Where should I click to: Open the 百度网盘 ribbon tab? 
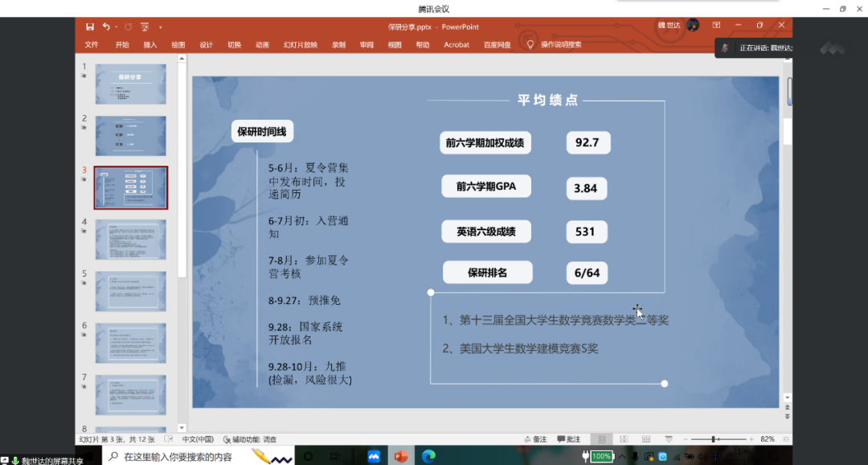tap(497, 45)
